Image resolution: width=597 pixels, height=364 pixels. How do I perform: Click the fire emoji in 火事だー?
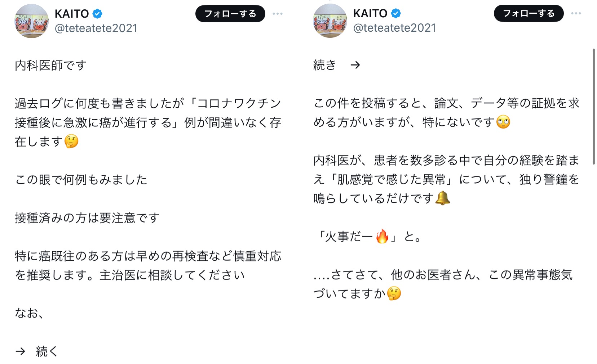[x=382, y=237]
